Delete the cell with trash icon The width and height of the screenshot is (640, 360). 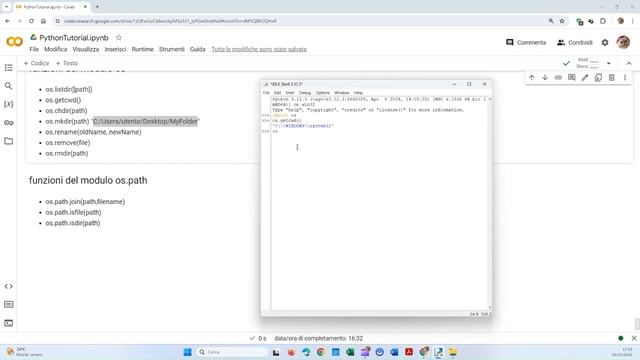[x=611, y=77]
